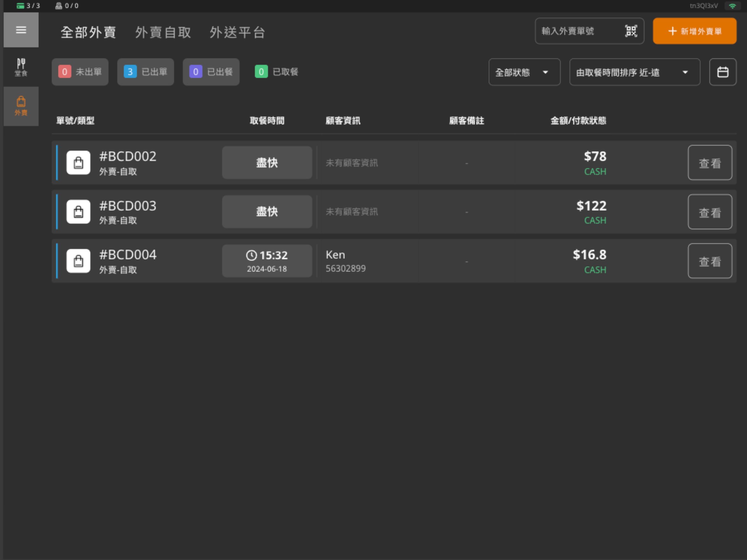Image resolution: width=747 pixels, height=560 pixels.
Task: Toggle the 未出單 status filter
Action: (80, 72)
